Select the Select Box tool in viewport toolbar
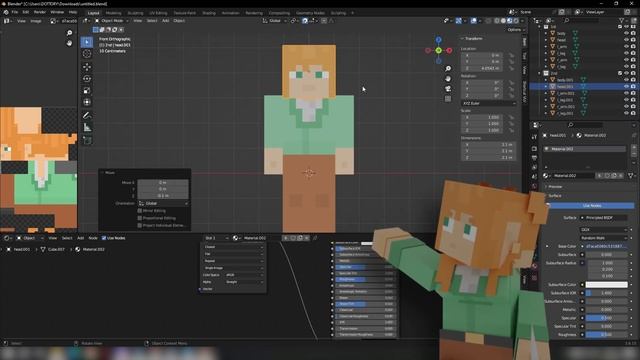The height and width of the screenshot is (360, 640). [x=87, y=42]
